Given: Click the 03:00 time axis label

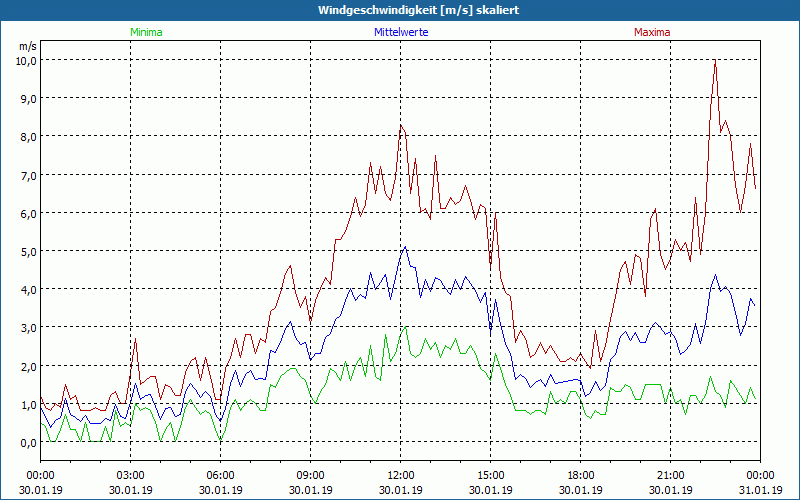Looking at the screenshot, I should (131, 476).
